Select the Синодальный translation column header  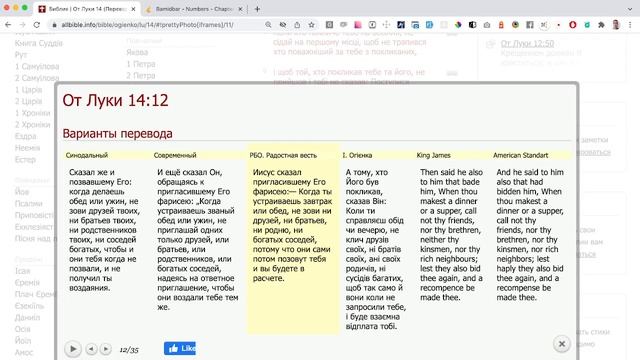pyautogui.click(x=87, y=155)
